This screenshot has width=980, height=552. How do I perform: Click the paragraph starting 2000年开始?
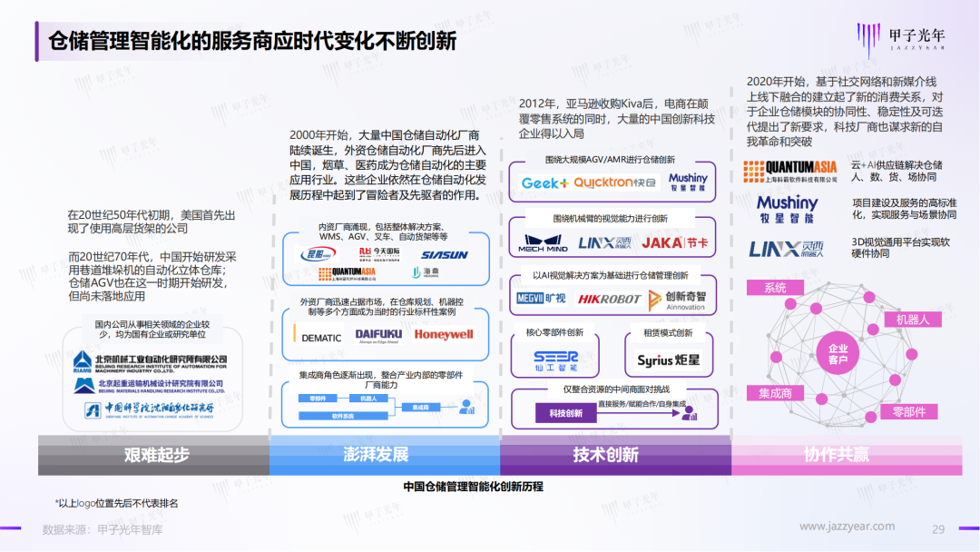387,165
